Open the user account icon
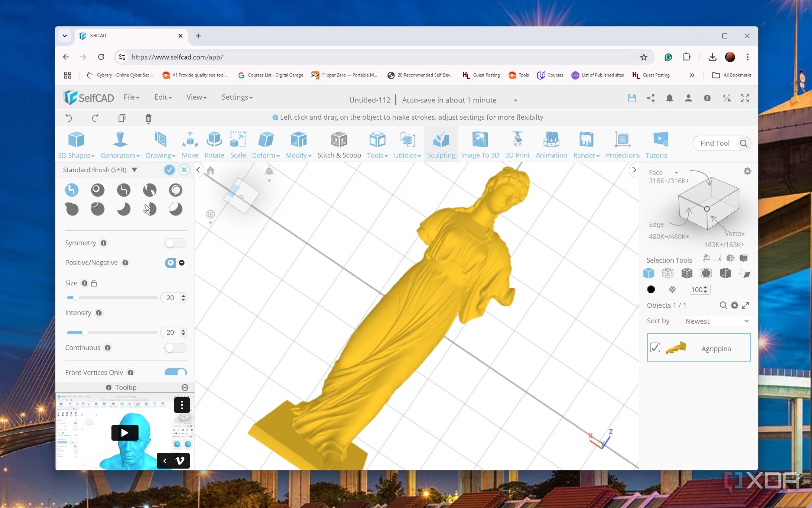The height and width of the screenshot is (508, 812). tap(688, 98)
